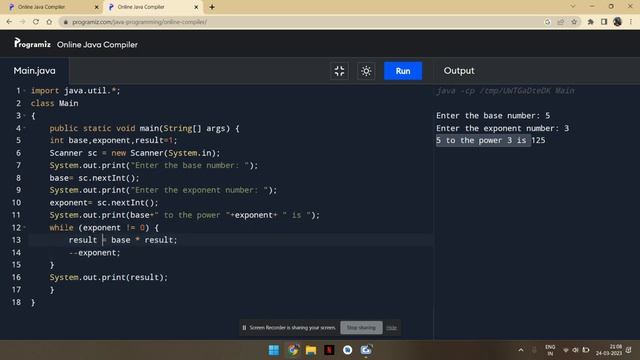
Task: Stop sharing the screen
Action: [361, 327]
